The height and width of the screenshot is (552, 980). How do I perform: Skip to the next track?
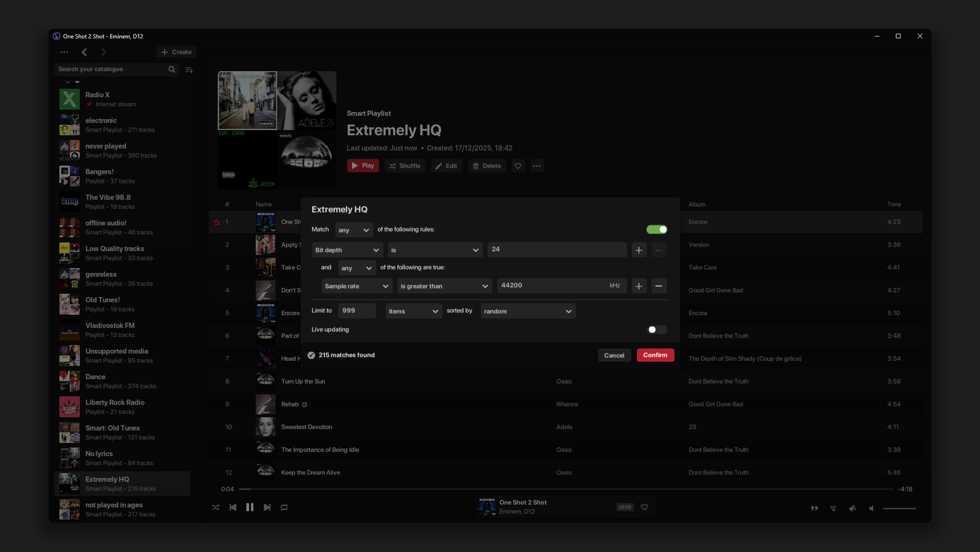click(x=267, y=507)
